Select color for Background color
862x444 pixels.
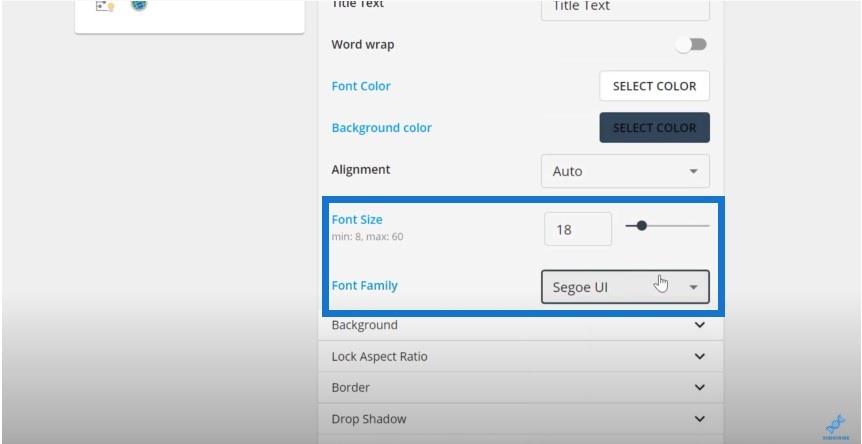tap(654, 127)
